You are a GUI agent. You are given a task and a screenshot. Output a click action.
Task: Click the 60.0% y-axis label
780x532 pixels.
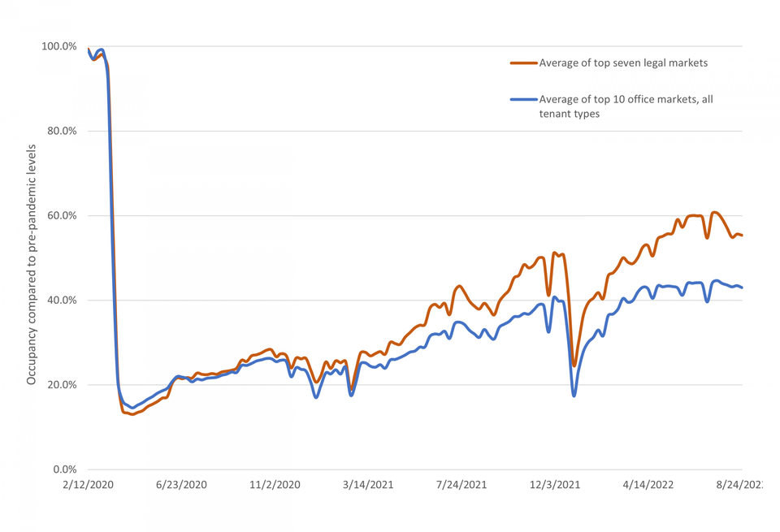coord(62,216)
